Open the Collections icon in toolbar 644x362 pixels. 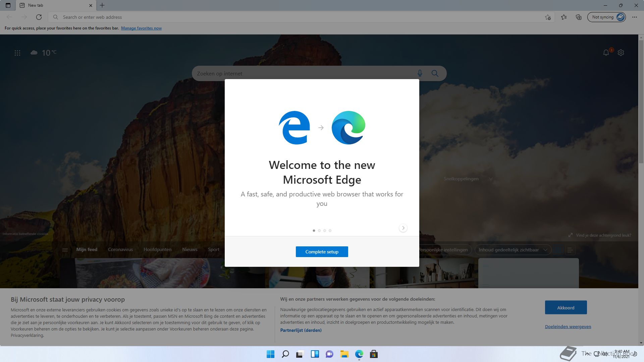pyautogui.click(x=579, y=17)
